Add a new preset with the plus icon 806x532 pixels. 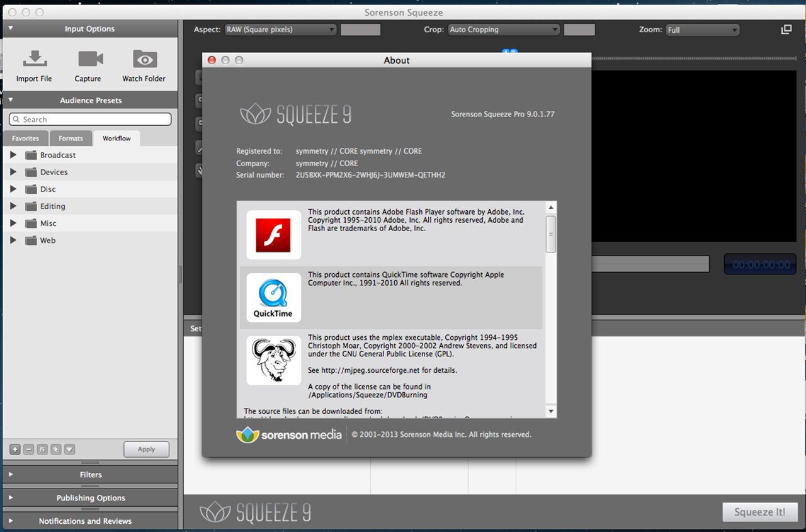(15, 450)
